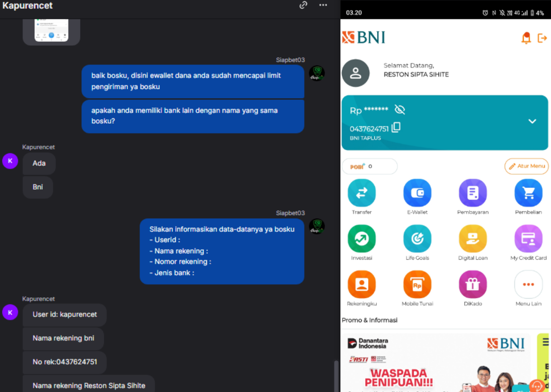This screenshot has height=392, width=551.
Task: Tap the profile avatar beside Selamat Datang
Action: [355, 73]
